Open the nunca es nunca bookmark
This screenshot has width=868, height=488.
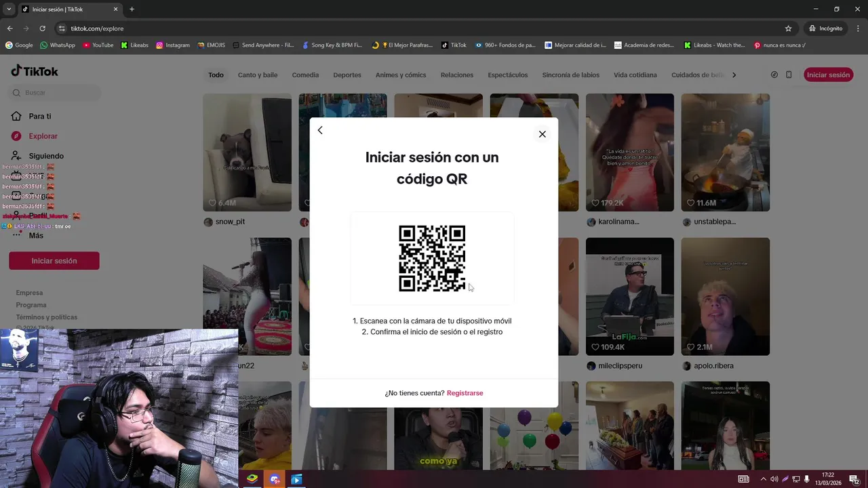[780, 45]
